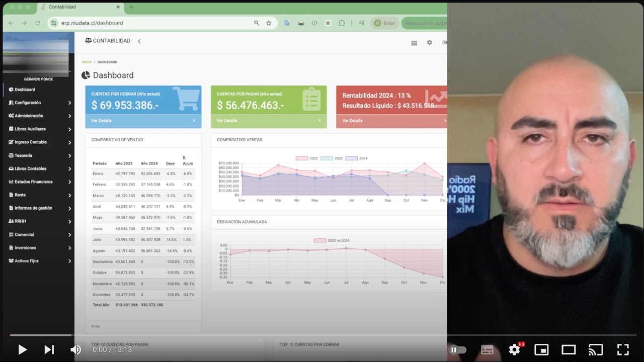Play the video
Viewport: 644px width, 362px height.
pyautogui.click(x=23, y=349)
